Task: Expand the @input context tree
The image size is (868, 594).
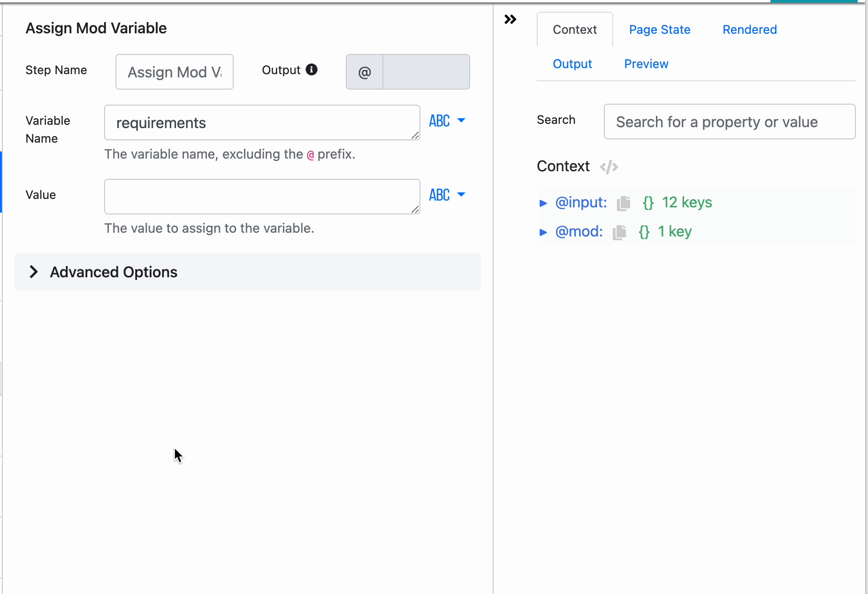Action: [543, 203]
